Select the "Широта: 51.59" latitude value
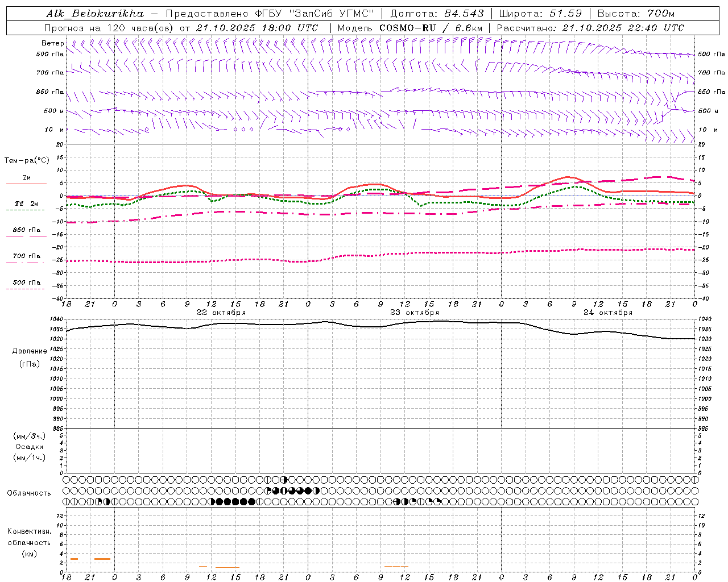 click(x=540, y=14)
